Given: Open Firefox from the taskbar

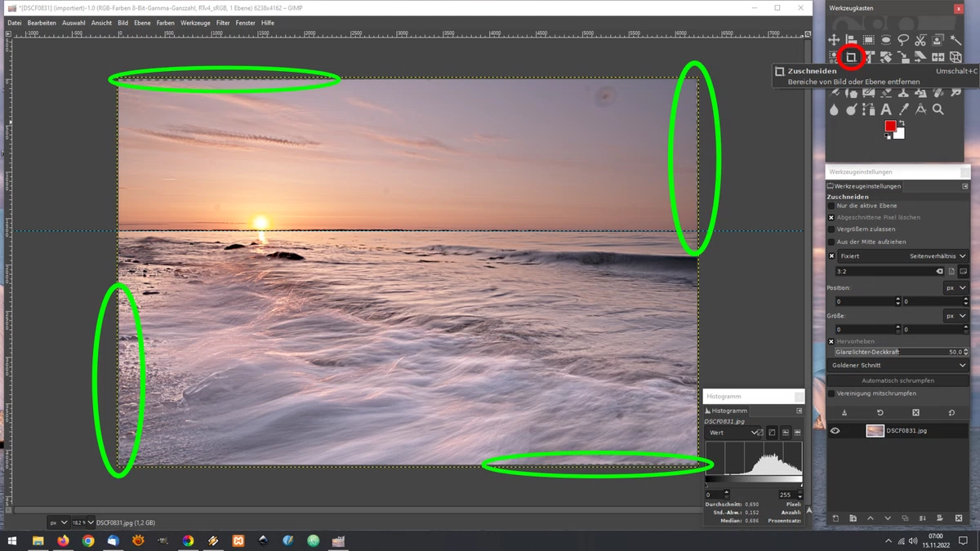Looking at the screenshot, I should (x=63, y=540).
